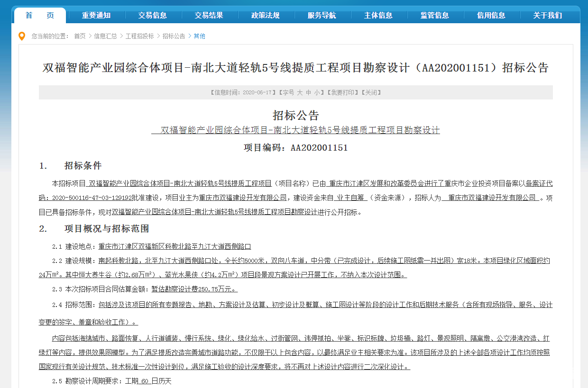Set font size to 大

pos(300,93)
